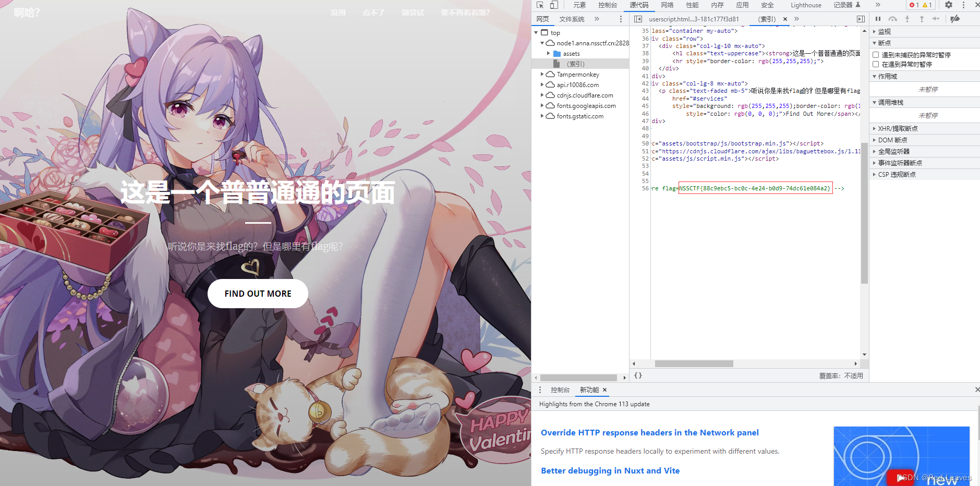Open the DevTools three-dot customize menu

tap(963, 5)
